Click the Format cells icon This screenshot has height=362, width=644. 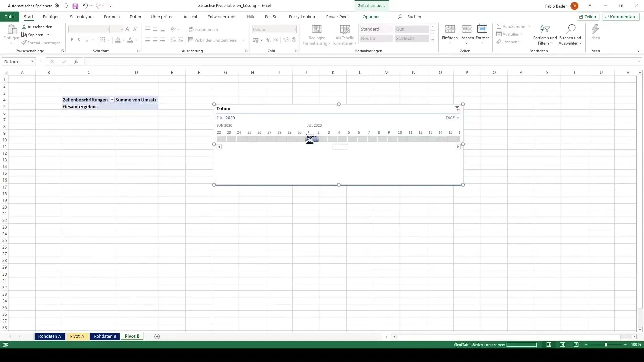point(482,29)
